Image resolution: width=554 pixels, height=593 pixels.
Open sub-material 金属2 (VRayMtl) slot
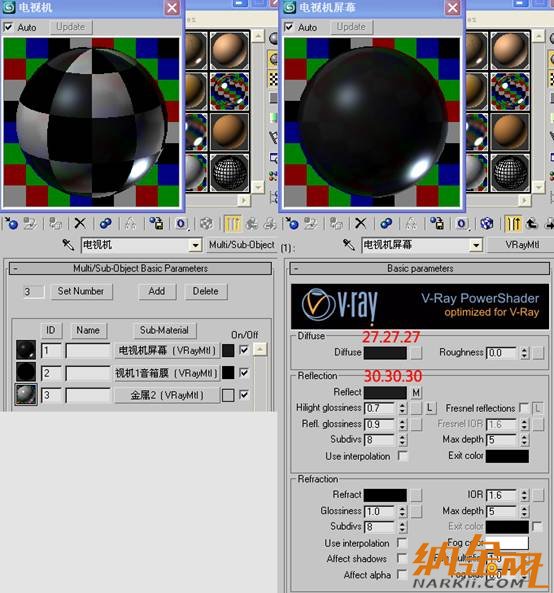click(167, 395)
